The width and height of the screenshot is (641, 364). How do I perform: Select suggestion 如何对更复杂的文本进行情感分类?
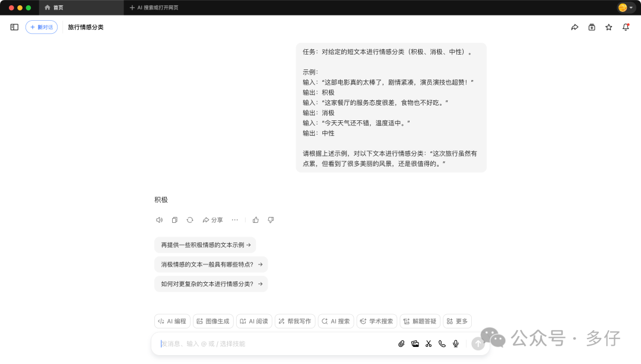[x=211, y=284]
